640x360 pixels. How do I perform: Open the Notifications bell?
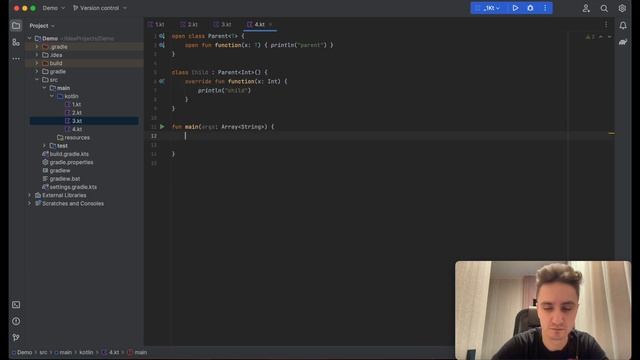623,26
